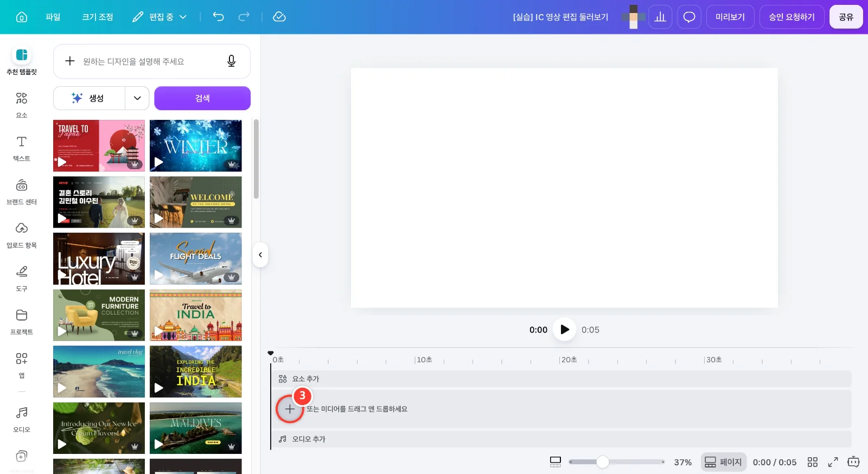This screenshot has width=868, height=474.
Task: Open the 파일 menu
Action: pyautogui.click(x=53, y=17)
